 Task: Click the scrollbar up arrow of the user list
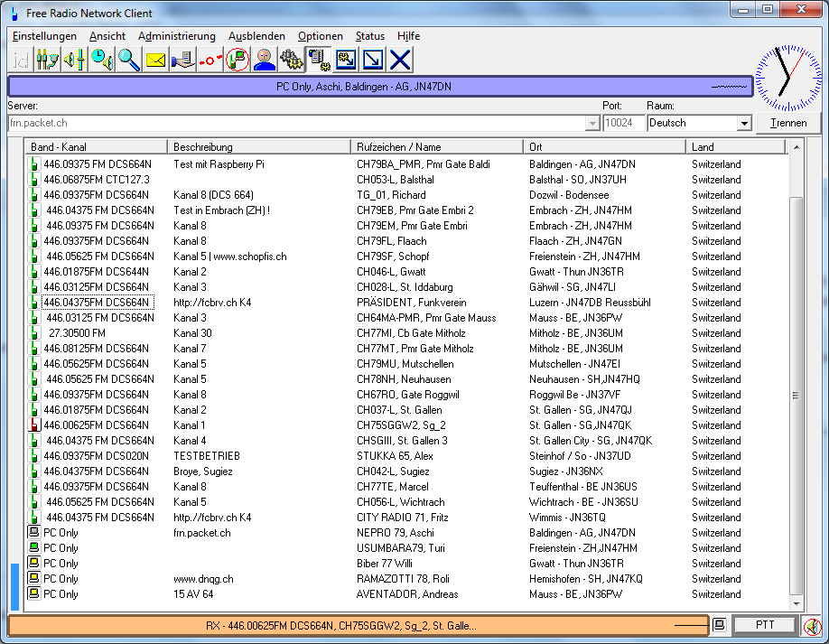click(x=796, y=147)
